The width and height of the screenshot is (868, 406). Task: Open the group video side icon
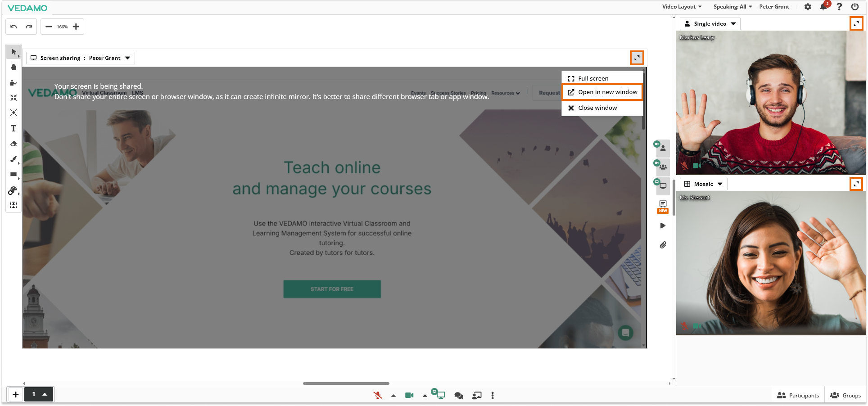click(x=662, y=167)
